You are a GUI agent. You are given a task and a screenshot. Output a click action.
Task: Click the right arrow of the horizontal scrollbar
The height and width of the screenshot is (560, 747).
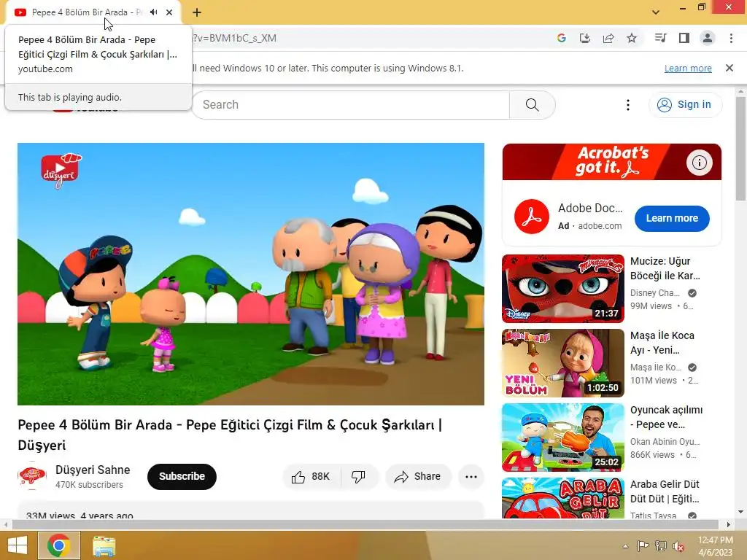[729, 524]
